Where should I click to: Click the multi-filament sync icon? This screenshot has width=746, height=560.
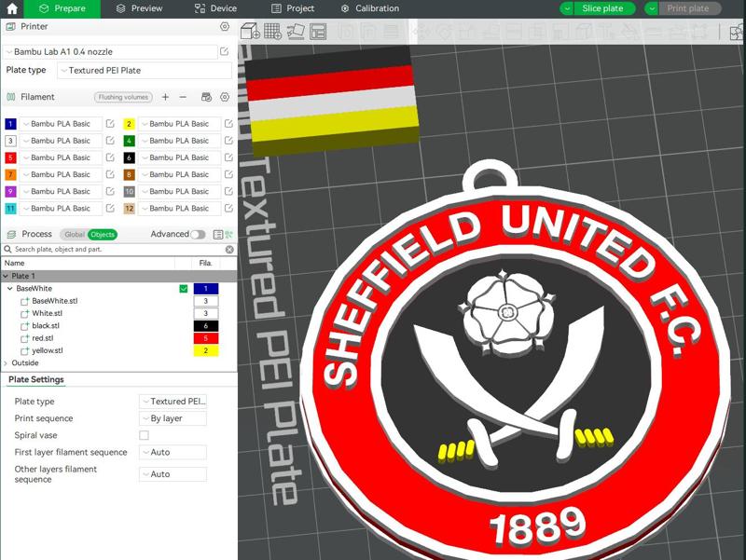coord(206,98)
